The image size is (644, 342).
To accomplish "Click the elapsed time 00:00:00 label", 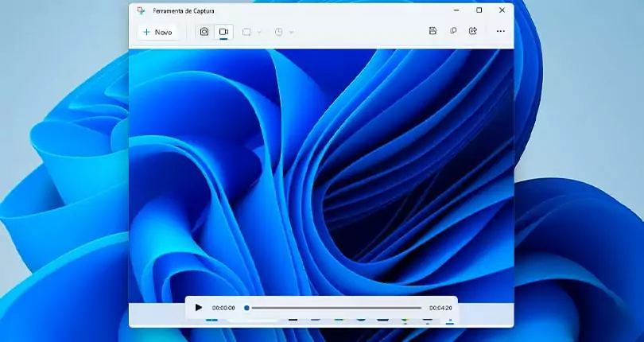I will point(223,308).
